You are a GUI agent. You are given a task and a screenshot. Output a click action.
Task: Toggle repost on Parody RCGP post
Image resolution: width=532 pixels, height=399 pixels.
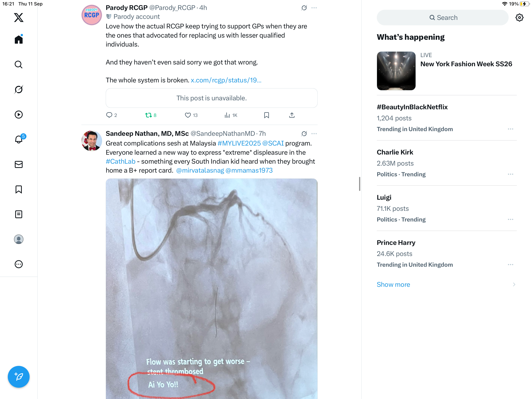[148, 115]
